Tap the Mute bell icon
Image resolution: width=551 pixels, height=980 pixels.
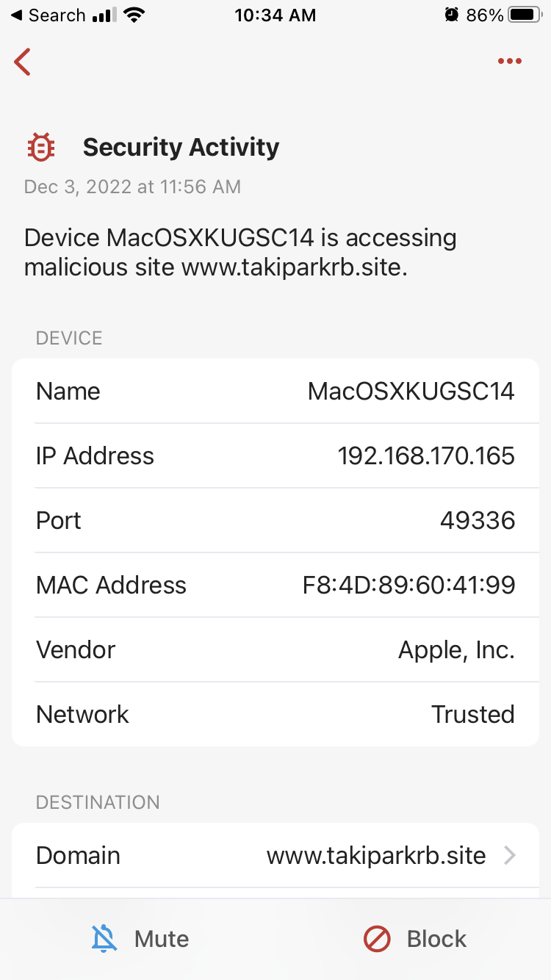coord(104,938)
